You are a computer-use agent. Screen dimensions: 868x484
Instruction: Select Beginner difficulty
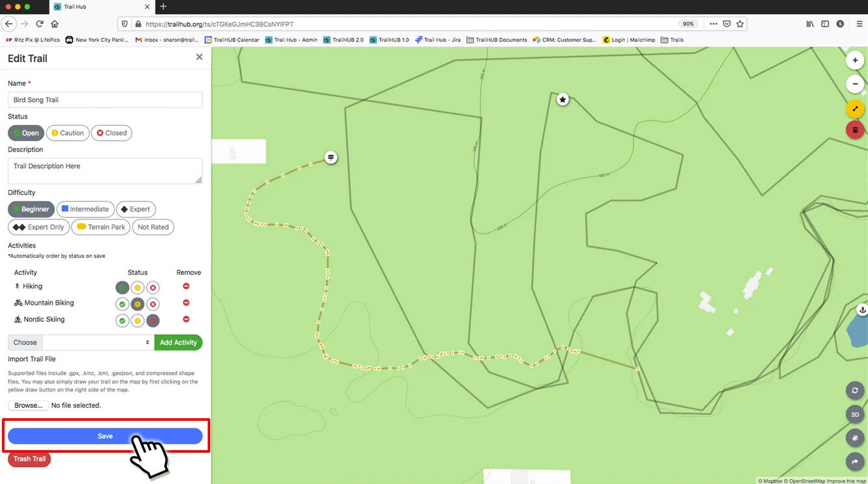click(x=31, y=209)
